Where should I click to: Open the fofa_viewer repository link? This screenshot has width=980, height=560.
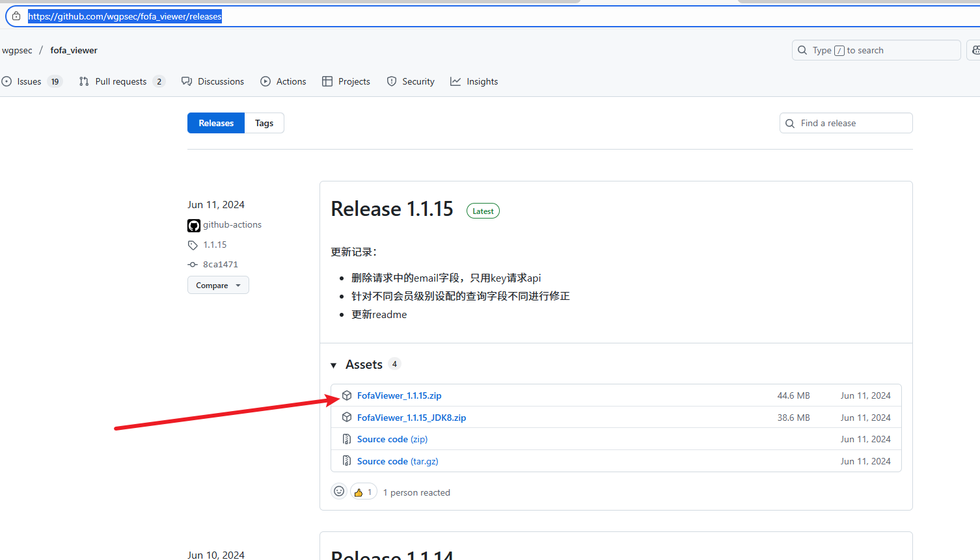coord(74,50)
